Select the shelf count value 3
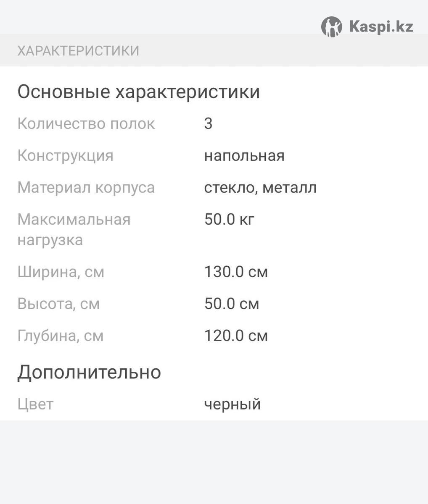This screenshot has width=428, height=504. [208, 124]
